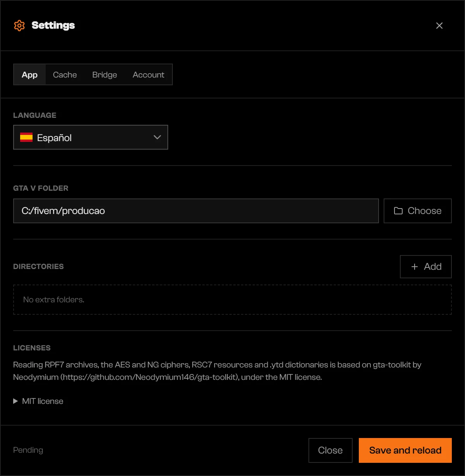The height and width of the screenshot is (476, 465).
Task: Switch to the App tab
Action: click(29, 74)
